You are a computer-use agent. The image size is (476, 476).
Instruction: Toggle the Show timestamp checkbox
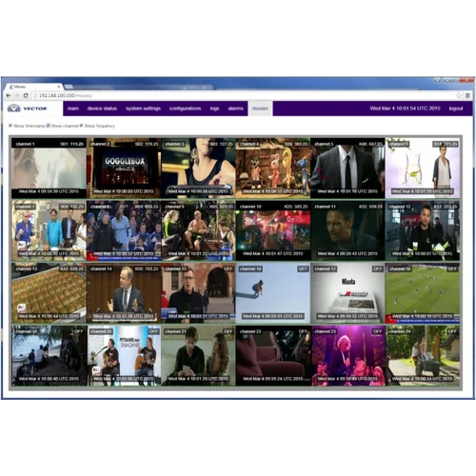pyautogui.click(x=10, y=126)
